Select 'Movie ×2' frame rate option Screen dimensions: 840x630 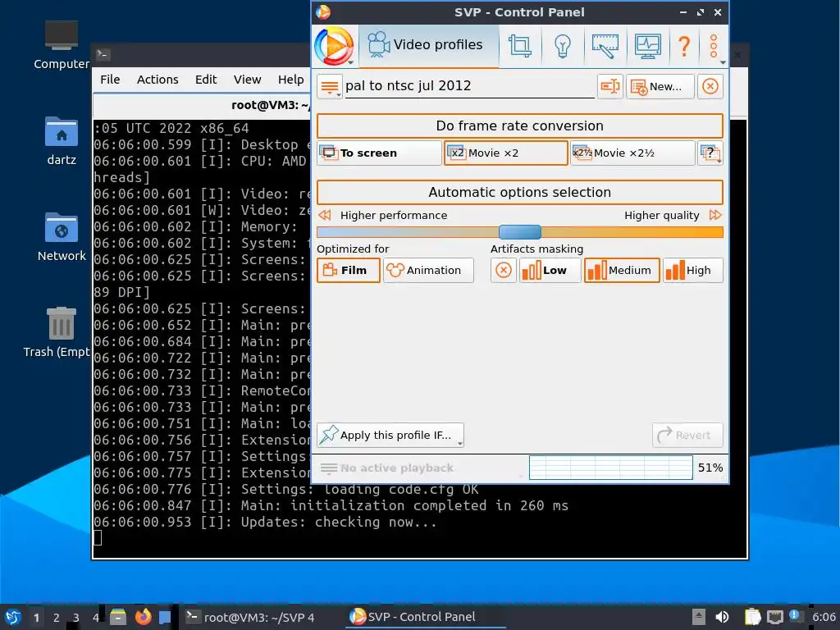(x=505, y=153)
